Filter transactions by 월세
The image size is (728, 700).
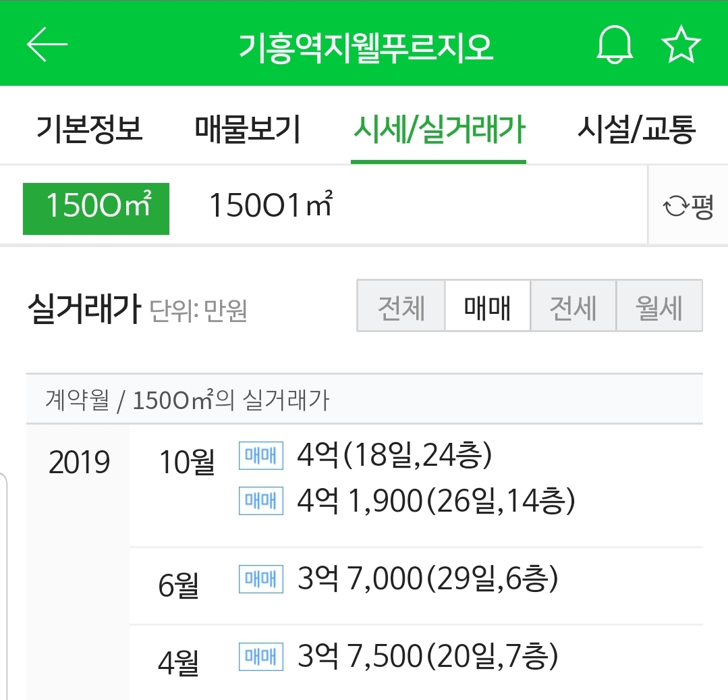coord(659,306)
